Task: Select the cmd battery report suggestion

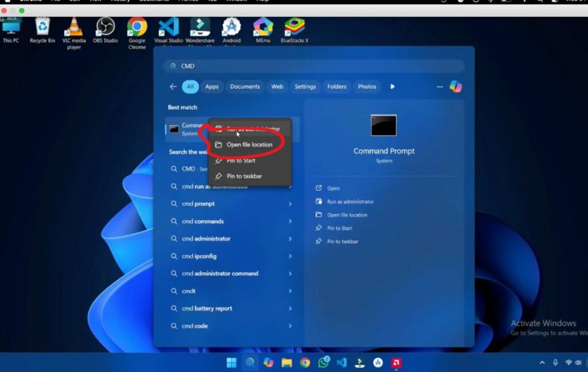Action: [x=231, y=309]
